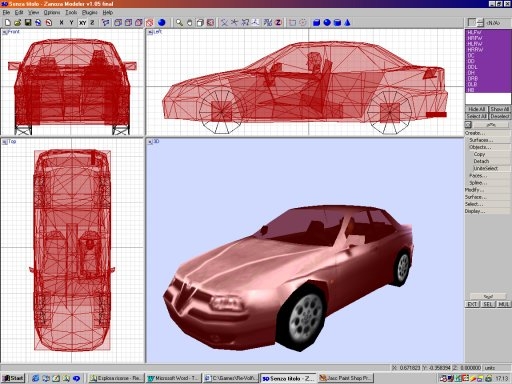Switch to Microsoft Word taskbar window
The image size is (512, 384).
tap(174, 378)
